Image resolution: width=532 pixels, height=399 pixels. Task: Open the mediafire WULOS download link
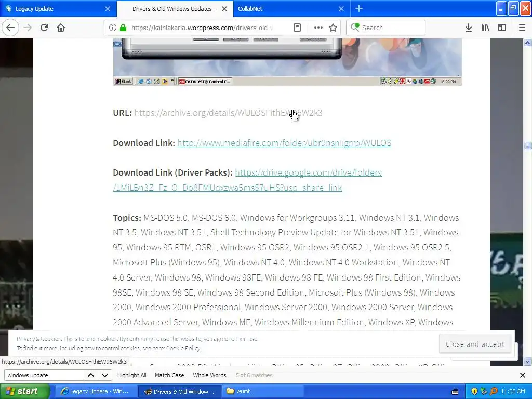pos(284,143)
